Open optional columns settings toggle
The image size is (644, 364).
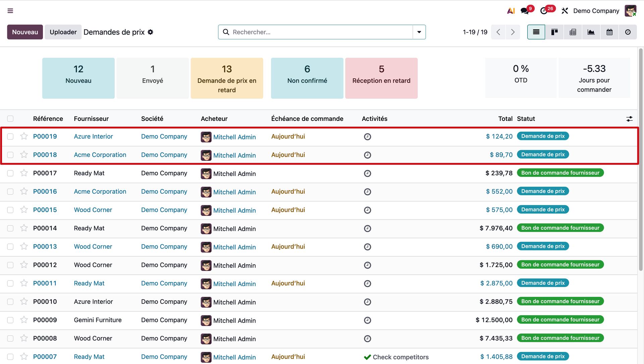629,119
